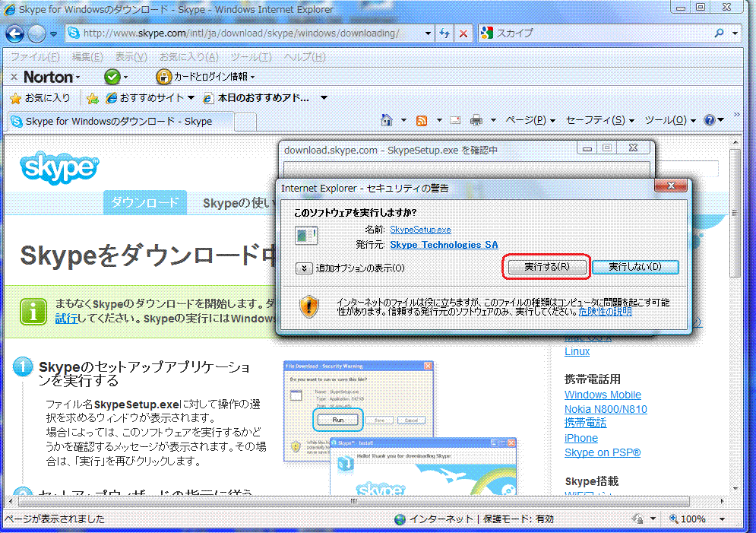The width and height of the screenshot is (756, 533).
Task: Click the Home icon in the command bar
Action: click(387, 119)
